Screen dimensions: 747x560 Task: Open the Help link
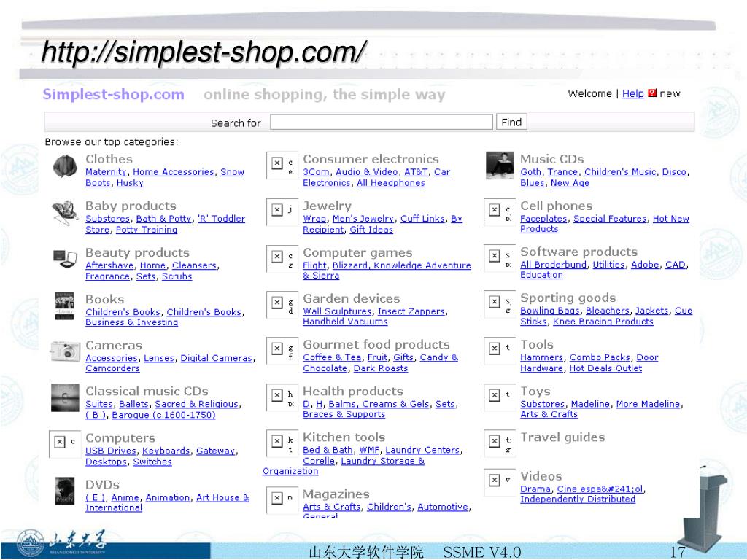point(632,93)
